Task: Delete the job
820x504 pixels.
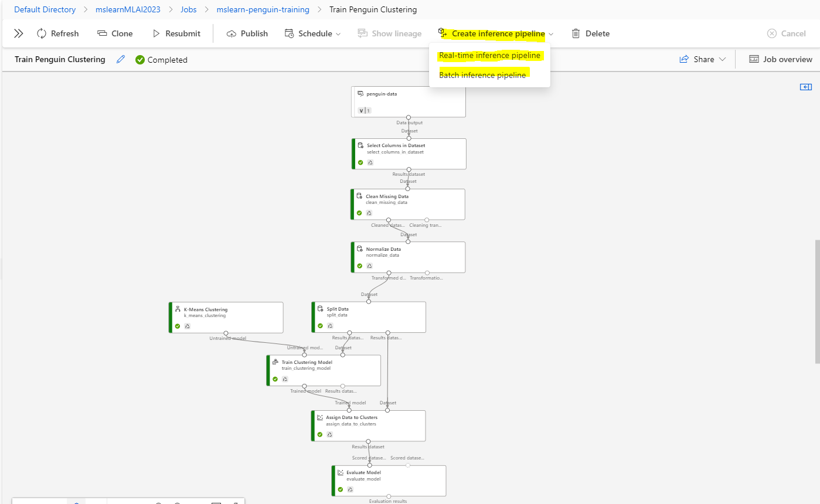Action: [591, 33]
